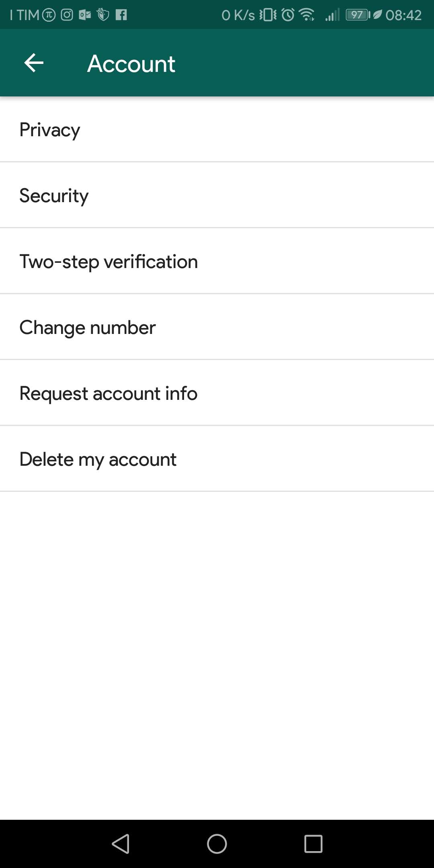Tap the vibrate mode status icon
Viewport: 434px width, 868px height.
pos(268,15)
